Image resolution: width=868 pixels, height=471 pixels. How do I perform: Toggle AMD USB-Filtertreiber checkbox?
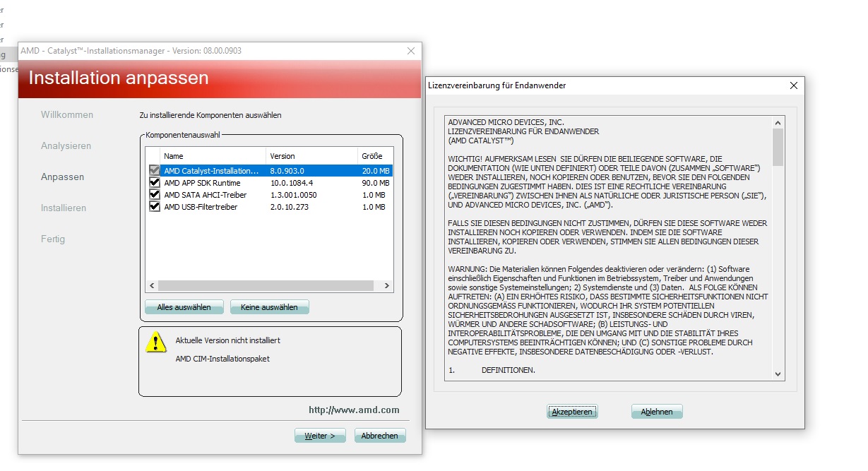[x=155, y=207]
